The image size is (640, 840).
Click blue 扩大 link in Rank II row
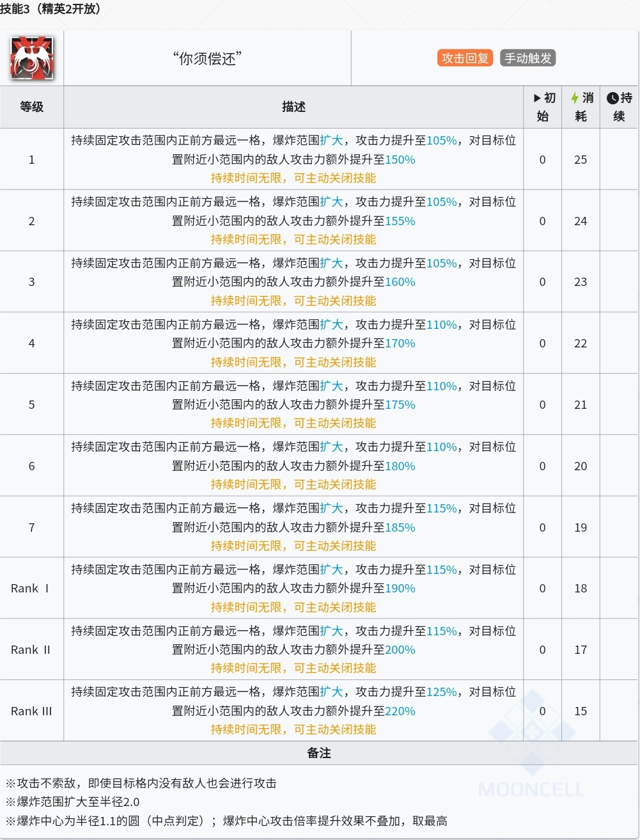click(331, 631)
